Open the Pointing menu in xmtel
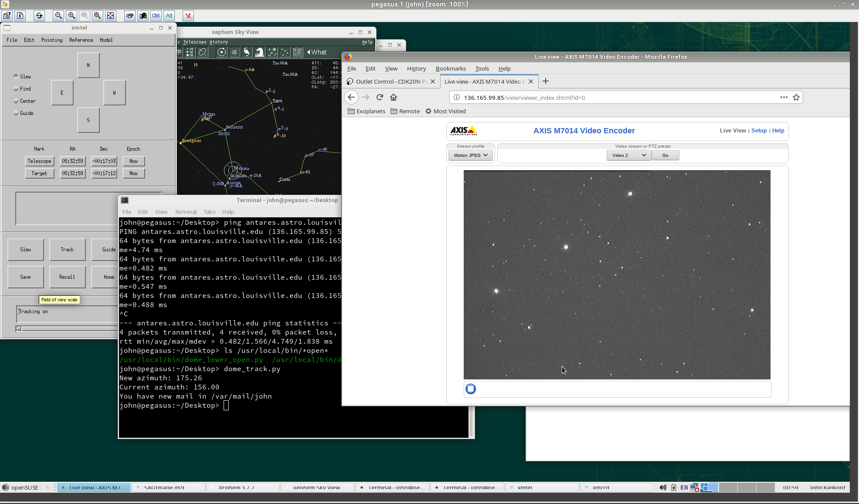The width and height of the screenshot is (859, 504). pos(52,40)
